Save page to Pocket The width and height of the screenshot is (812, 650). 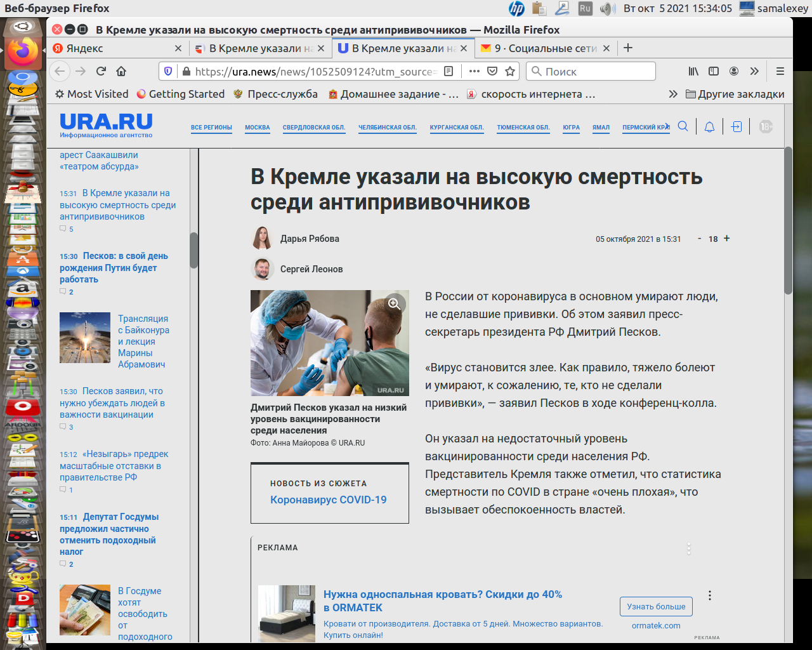(x=492, y=71)
